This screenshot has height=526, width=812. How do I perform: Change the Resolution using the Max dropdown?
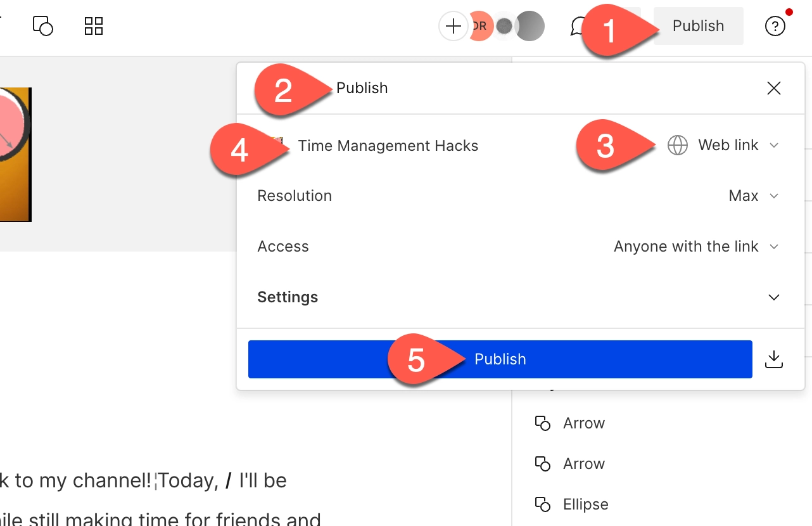point(753,196)
